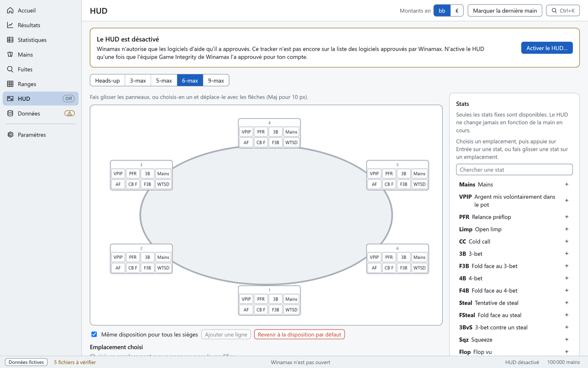Click the 5 fichiers à vérifier status link
This screenshot has width=588, height=368.
pyautogui.click(x=75, y=362)
